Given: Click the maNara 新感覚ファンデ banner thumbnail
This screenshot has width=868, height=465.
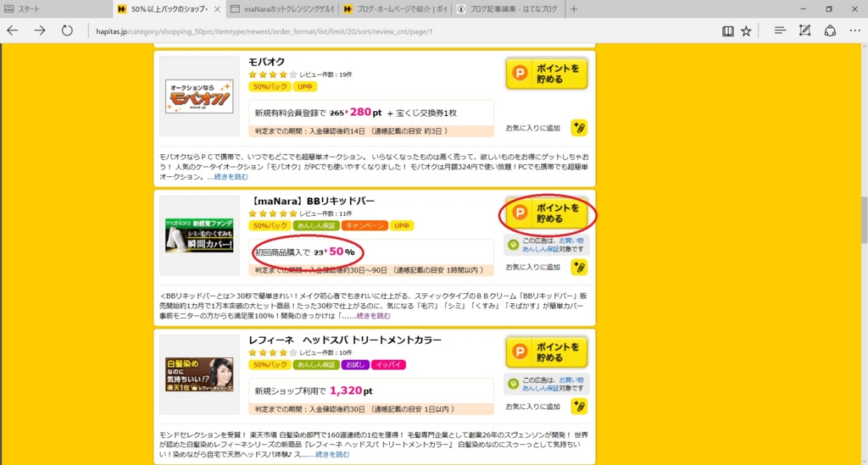Looking at the screenshot, I should [199, 235].
